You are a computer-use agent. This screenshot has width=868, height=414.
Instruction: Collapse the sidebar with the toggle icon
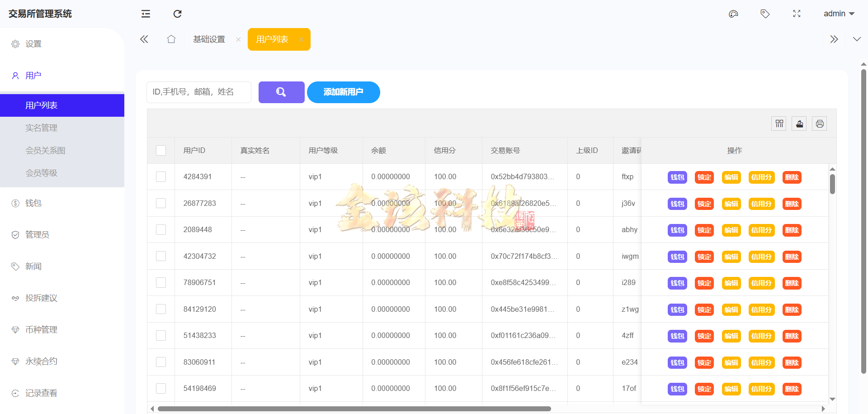(x=146, y=14)
